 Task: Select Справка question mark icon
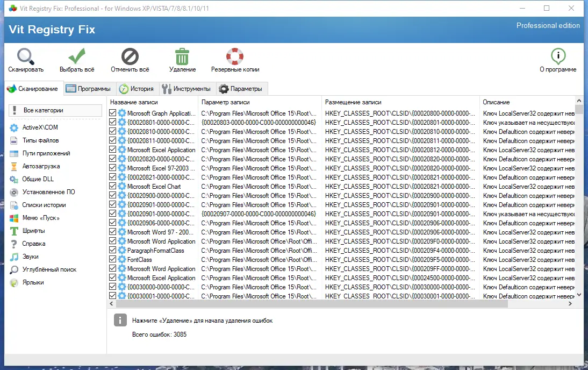click(x=14, y=244)
